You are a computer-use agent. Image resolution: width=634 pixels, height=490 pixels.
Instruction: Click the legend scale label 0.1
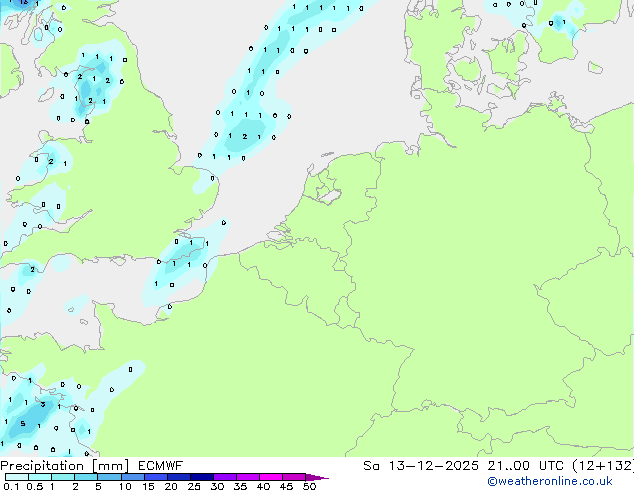(11, 486)
